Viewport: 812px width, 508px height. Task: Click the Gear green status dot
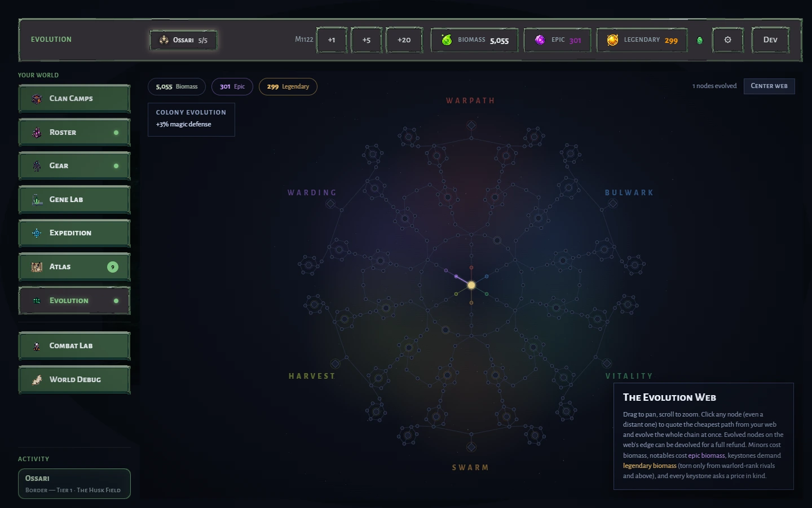tap(116, 166)
